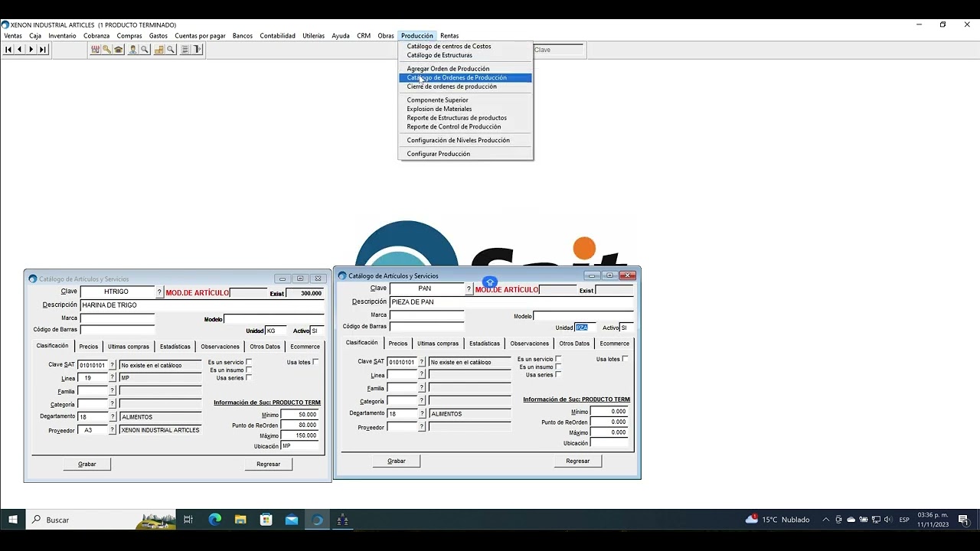The image size is (980, 551).
Task: Click magnifier icon beside the person icon
Action: click(145, 50)
